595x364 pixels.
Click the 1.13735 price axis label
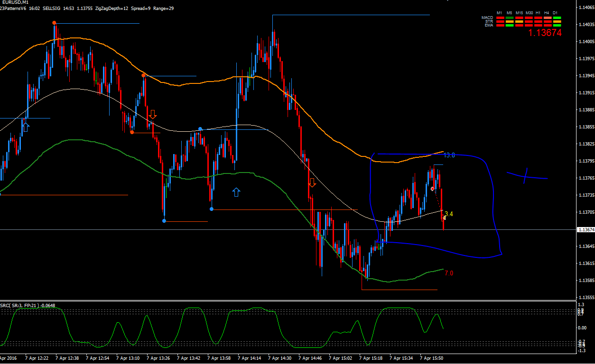pyautogui.click(x=586, y=195)
